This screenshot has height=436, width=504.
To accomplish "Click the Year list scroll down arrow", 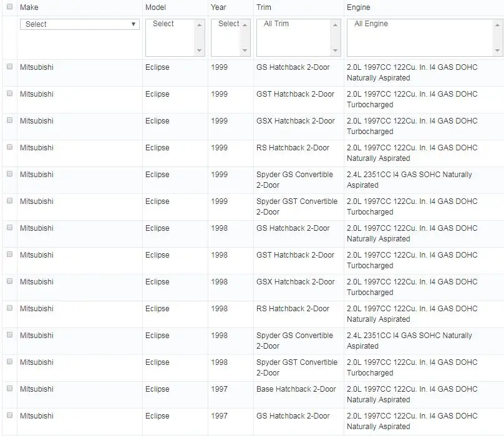I will click(245, 51).
